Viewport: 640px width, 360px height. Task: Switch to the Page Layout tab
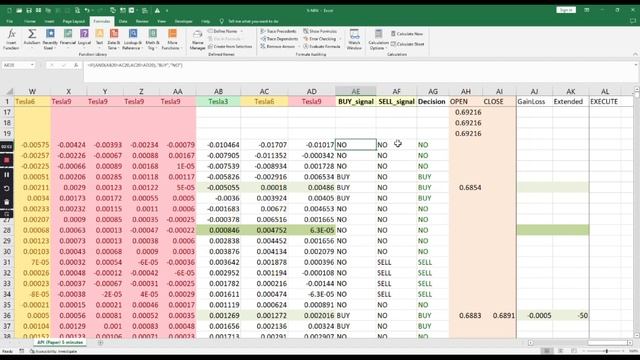[x=73, y=21]
